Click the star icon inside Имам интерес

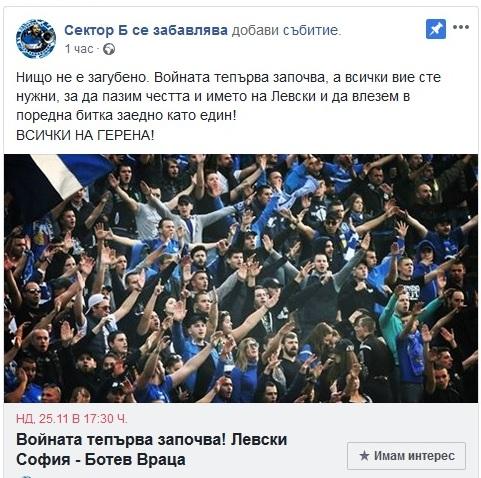click(x=364, y=455)
